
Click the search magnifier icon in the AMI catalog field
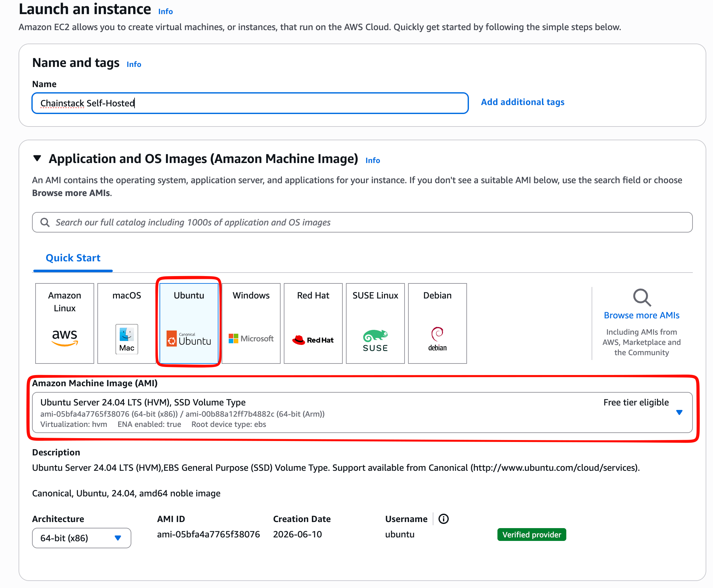(45, 222)
